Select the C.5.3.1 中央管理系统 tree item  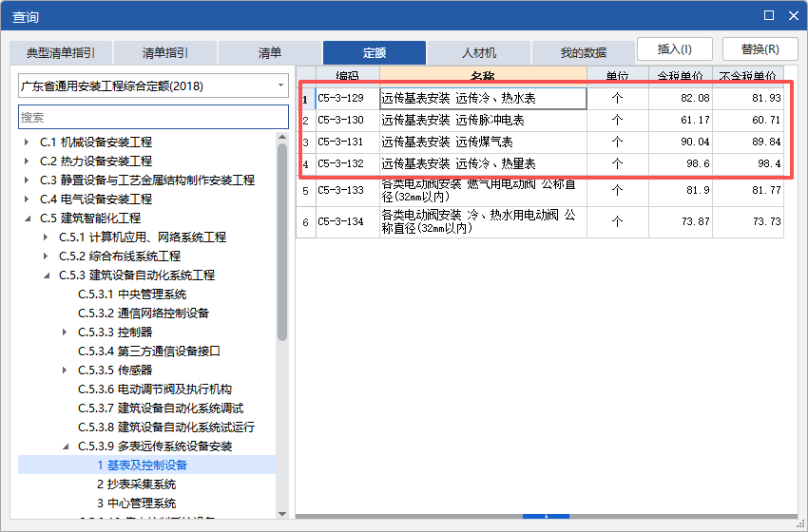coord(131,294)
